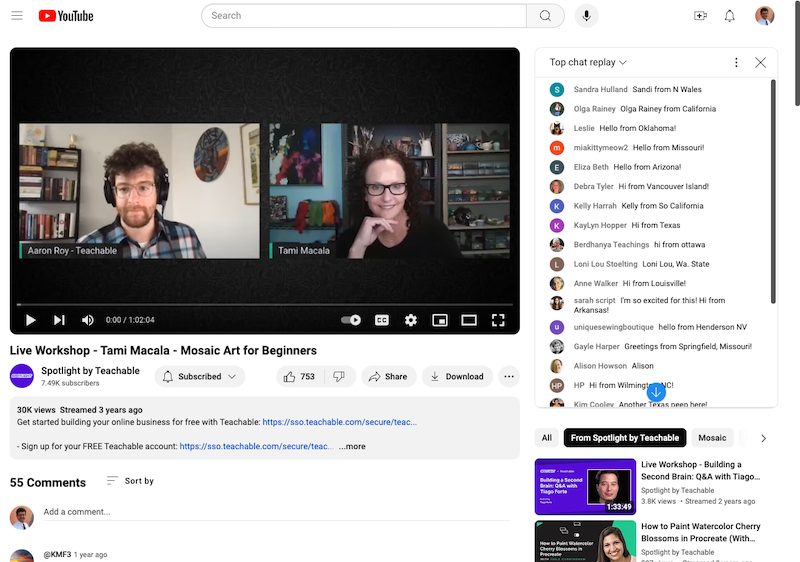Start voice search with microphone

point(585,16)
